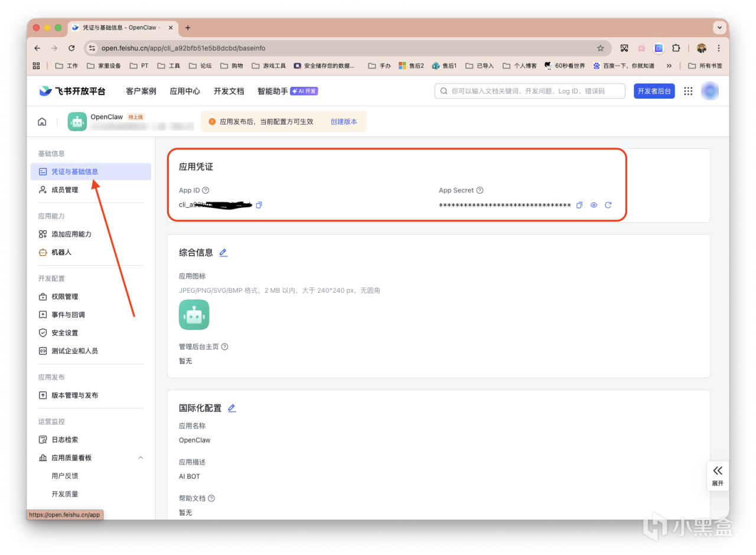
Task: Show help for 管理后台主页
Action: tap(224, 347)
